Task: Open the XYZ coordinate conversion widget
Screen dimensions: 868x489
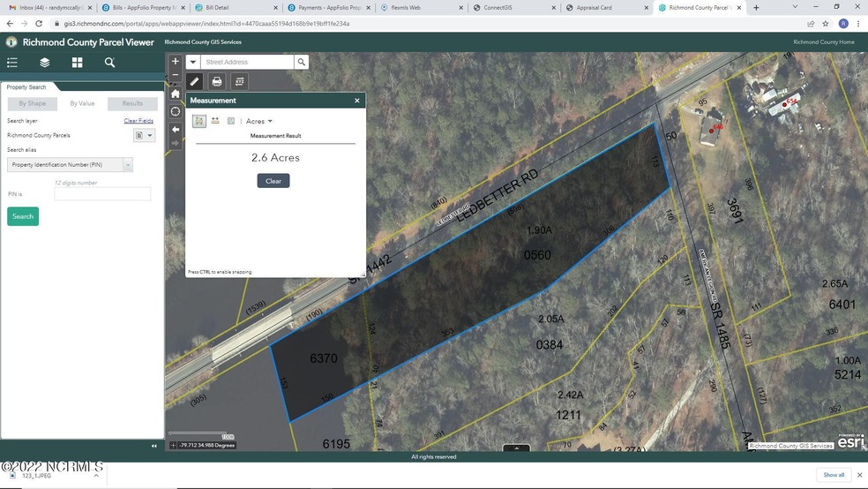Action: [240, 81]
